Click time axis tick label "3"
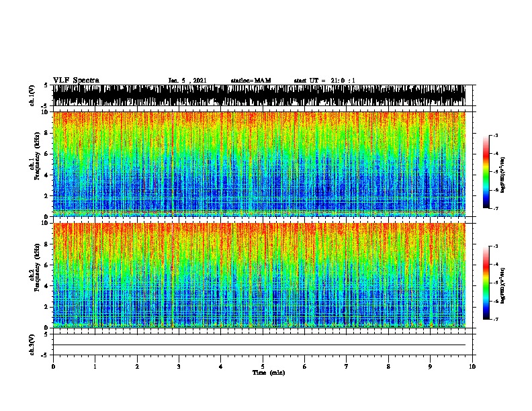Screen dimensions: 532x411 (179, 366)
